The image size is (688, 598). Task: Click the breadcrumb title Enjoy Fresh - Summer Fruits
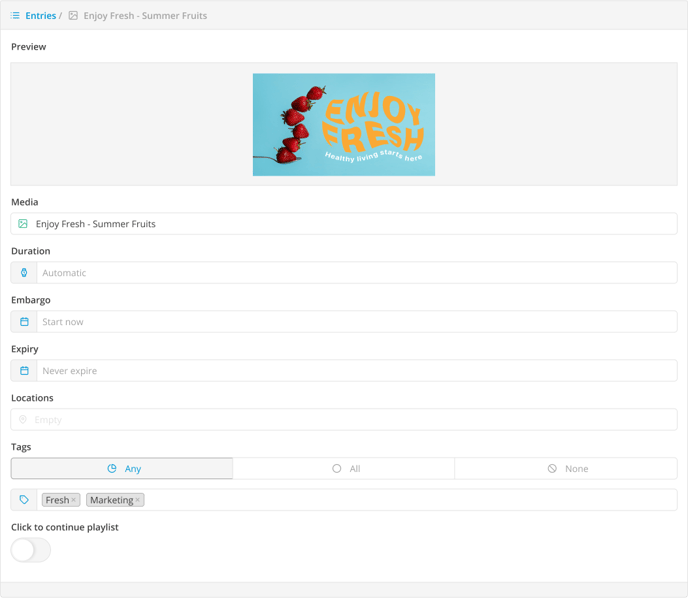click(145, 16)
